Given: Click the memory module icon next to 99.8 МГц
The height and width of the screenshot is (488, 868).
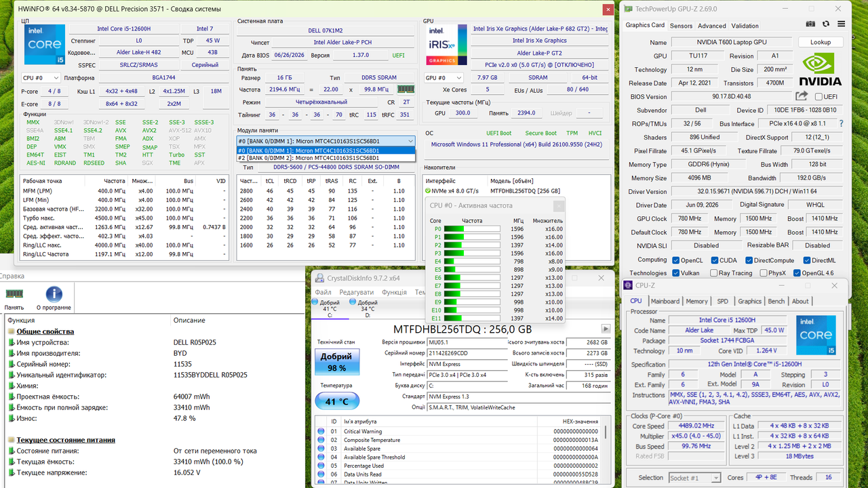Looking at the screenshot, I should [406, 89].
